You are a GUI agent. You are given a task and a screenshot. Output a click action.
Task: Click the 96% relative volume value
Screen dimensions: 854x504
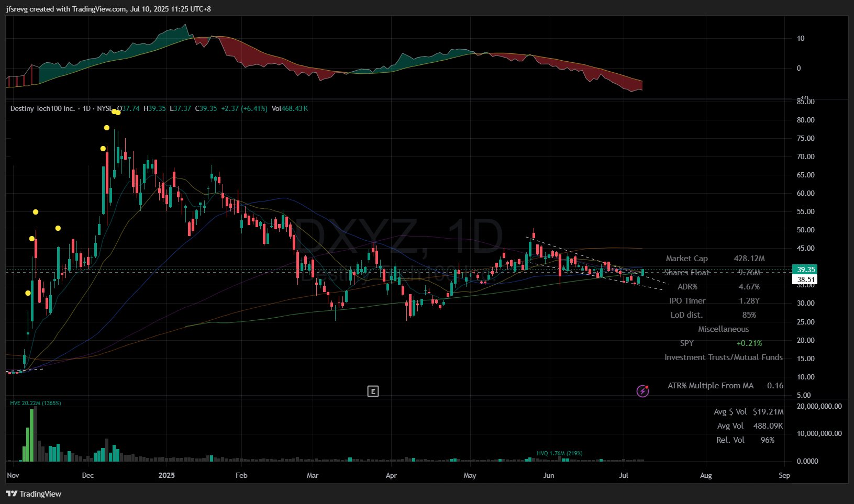coord(768,440)
